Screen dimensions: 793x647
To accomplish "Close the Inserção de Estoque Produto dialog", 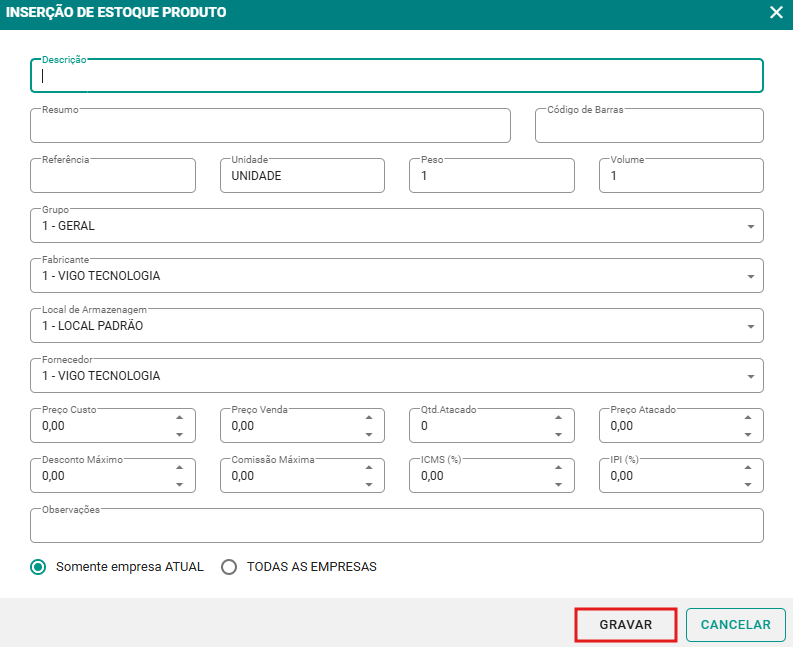I will 776,13.
